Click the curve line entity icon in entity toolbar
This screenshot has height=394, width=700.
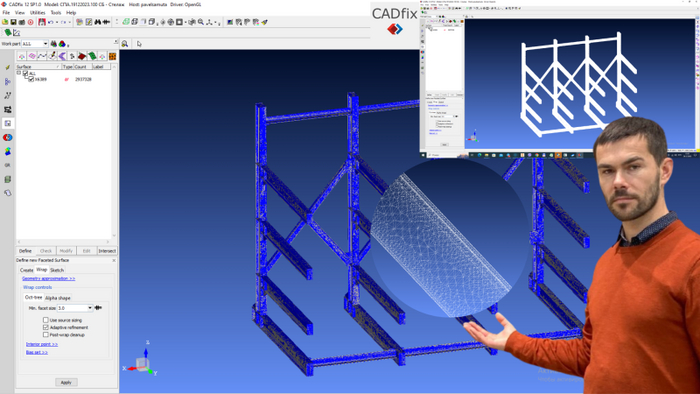pyautogui.click(x=42, y=56)
